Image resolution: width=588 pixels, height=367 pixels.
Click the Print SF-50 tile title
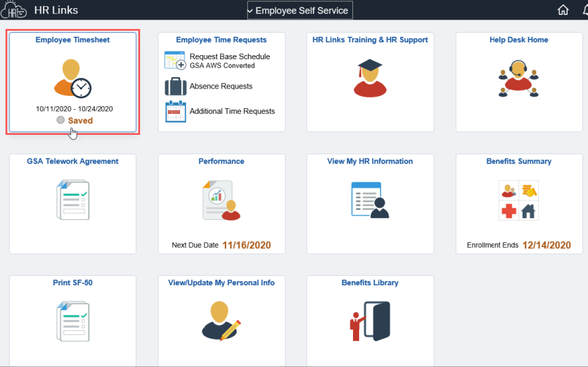coord(72,283)
